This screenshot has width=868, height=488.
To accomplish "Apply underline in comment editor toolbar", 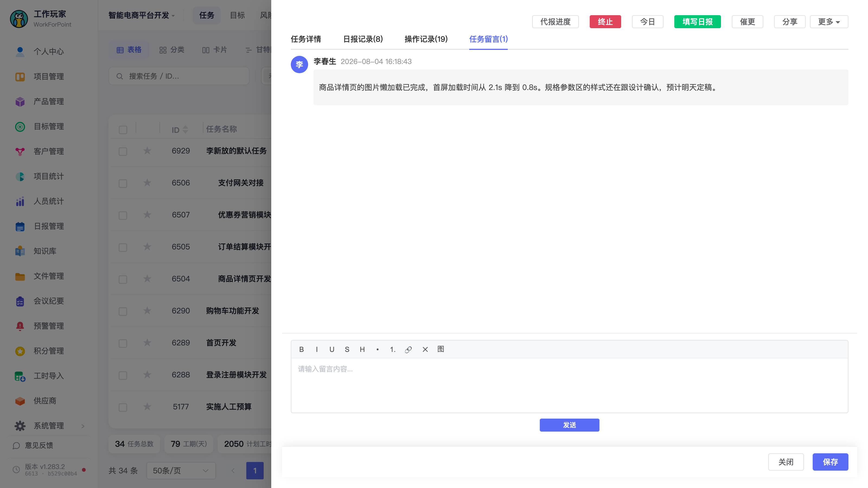I will (332, 349).
